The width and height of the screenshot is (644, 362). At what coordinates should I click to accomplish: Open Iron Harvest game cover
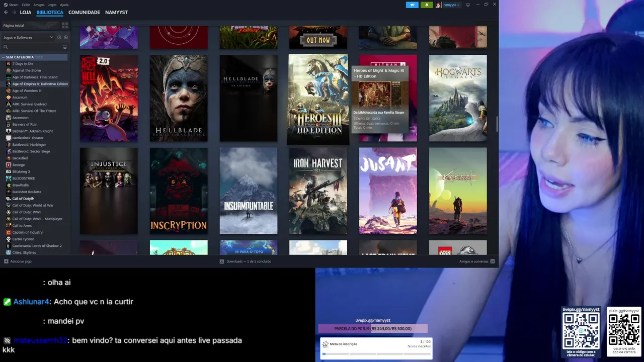[x=318, y=191]
